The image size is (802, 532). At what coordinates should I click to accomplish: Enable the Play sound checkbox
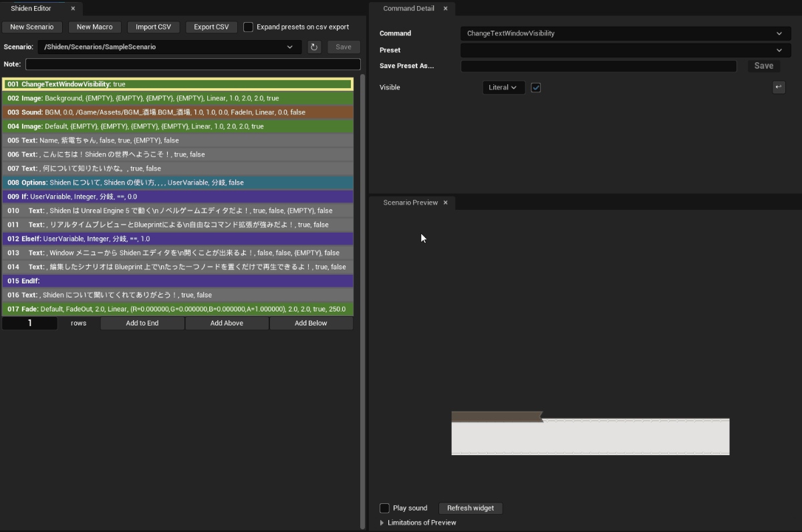coord(384,508)
